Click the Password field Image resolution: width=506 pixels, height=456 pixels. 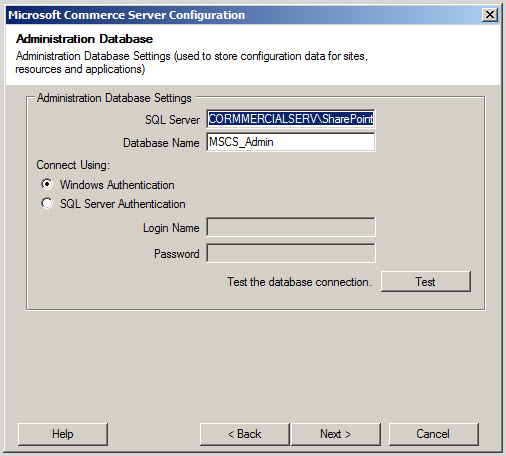coord(291,253)
